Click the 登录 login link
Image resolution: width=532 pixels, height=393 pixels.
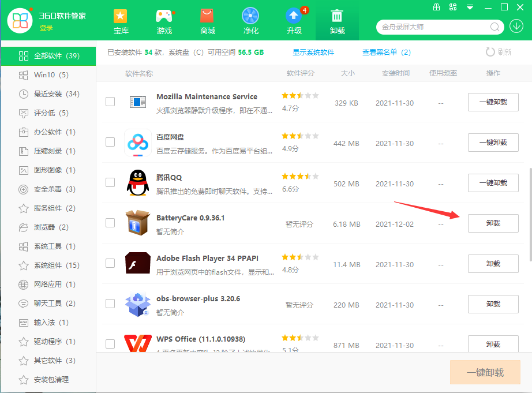click(x=46, y=28)
